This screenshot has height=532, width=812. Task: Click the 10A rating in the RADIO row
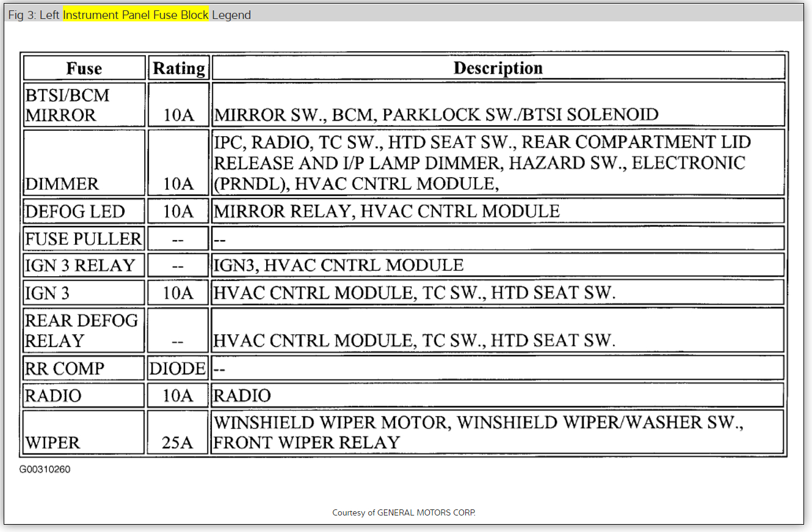pyautogui.click(x=179, y=396)
